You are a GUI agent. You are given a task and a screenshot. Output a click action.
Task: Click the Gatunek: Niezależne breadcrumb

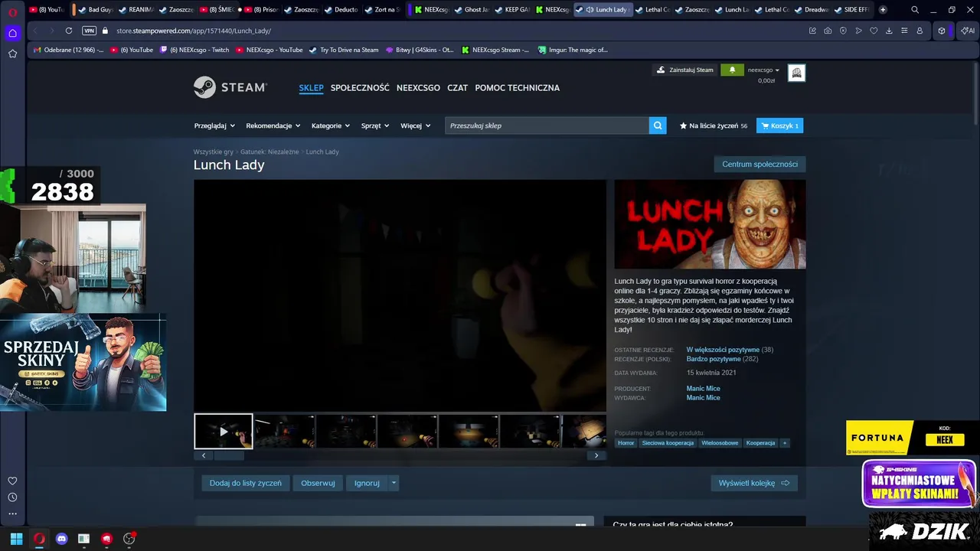(x=269, y=152)
